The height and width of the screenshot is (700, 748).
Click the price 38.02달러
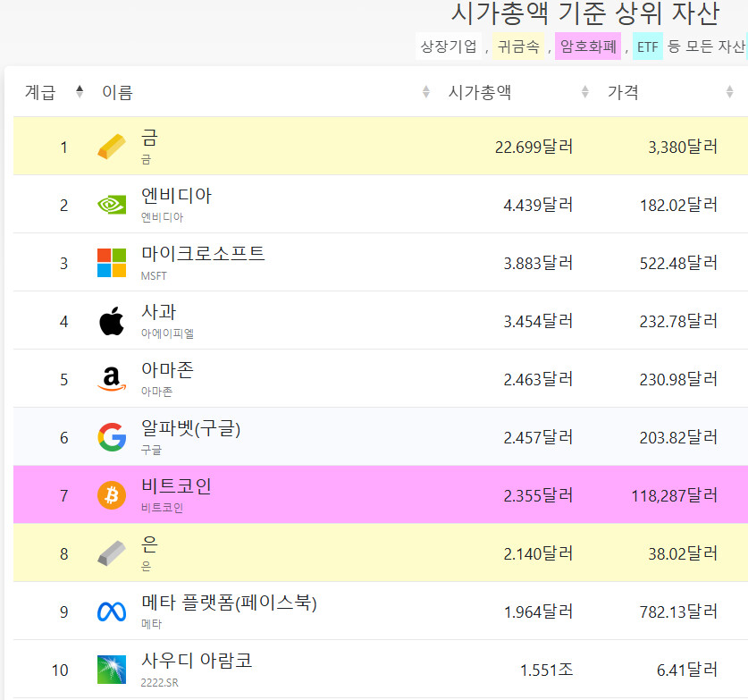pos(683,553)
